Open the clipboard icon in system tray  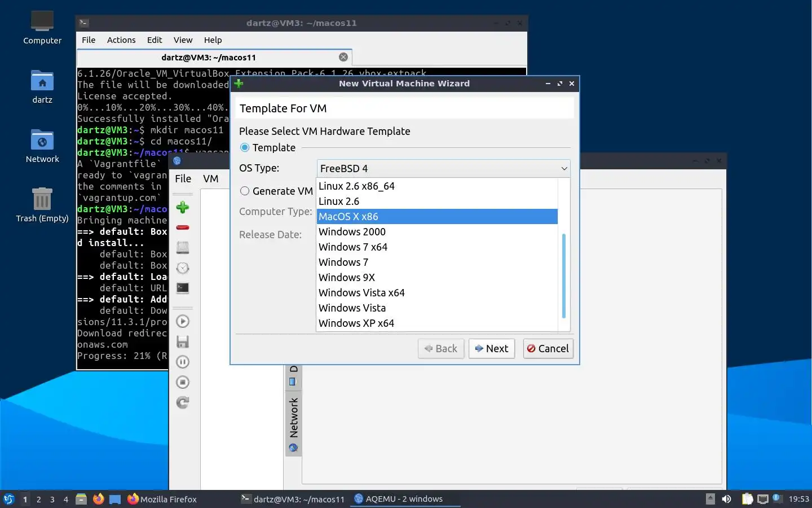[747, 499]
